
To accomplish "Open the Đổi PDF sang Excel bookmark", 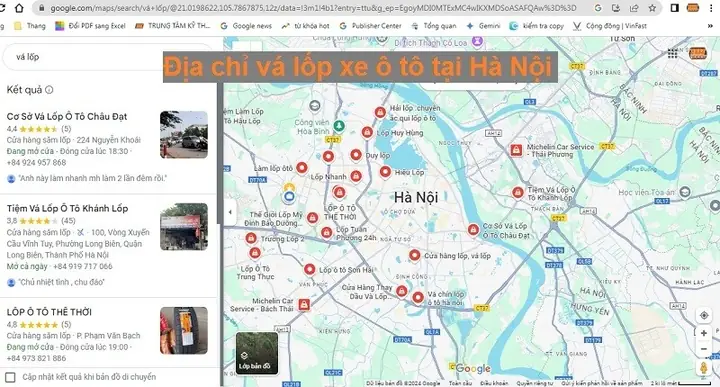I will 90,26.
